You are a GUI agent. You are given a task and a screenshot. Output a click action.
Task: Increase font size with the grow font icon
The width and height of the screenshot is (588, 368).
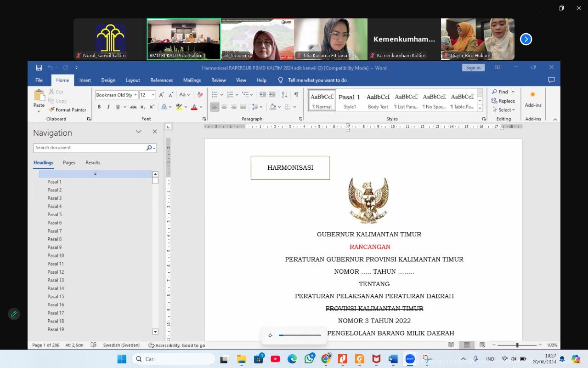click(161, 95)
